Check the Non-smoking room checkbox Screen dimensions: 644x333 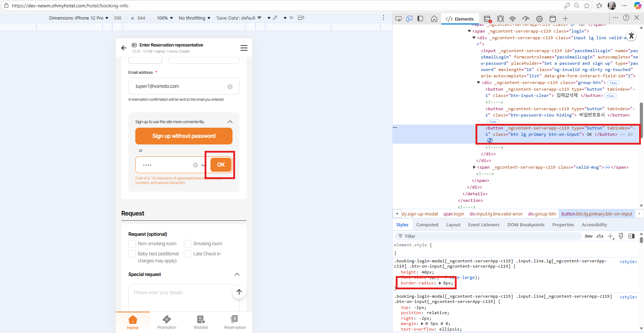(132, 244)
